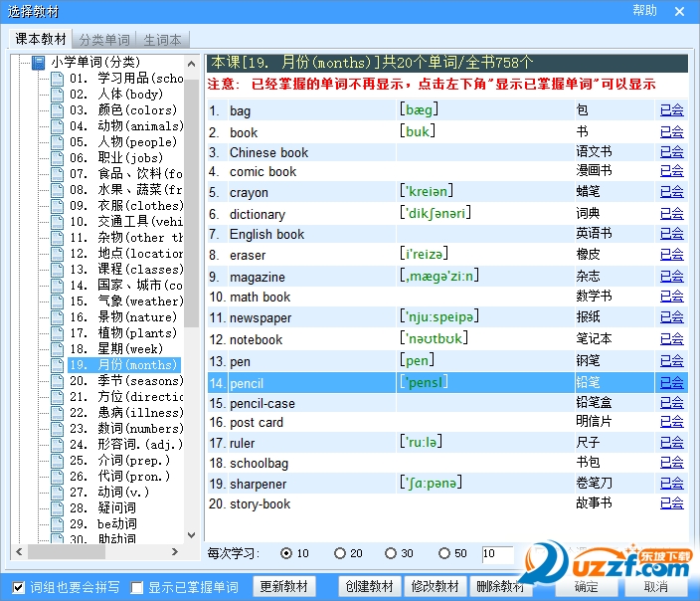The width and height of the screenshot is (700, 601).
Task: Click the page icon for 18. 星期(week)
Action: coord(57,349)
